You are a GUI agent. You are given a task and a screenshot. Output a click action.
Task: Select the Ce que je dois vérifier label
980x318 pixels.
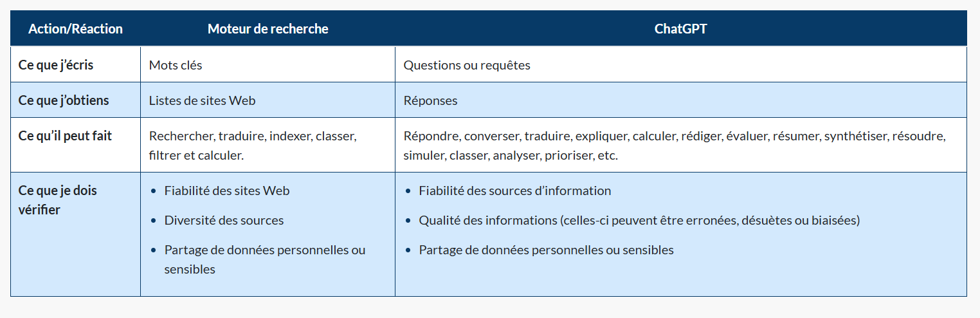pos(58,200)
